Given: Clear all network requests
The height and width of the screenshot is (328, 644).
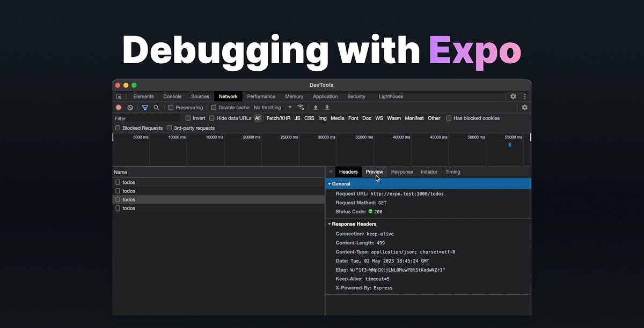Looking at the screenshot, I should click(130, 107).
